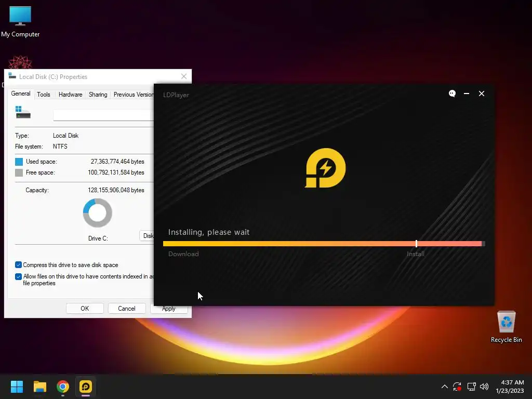Click the Install stage marker on progress bar
532x399 pixels.
pos(416,244)
